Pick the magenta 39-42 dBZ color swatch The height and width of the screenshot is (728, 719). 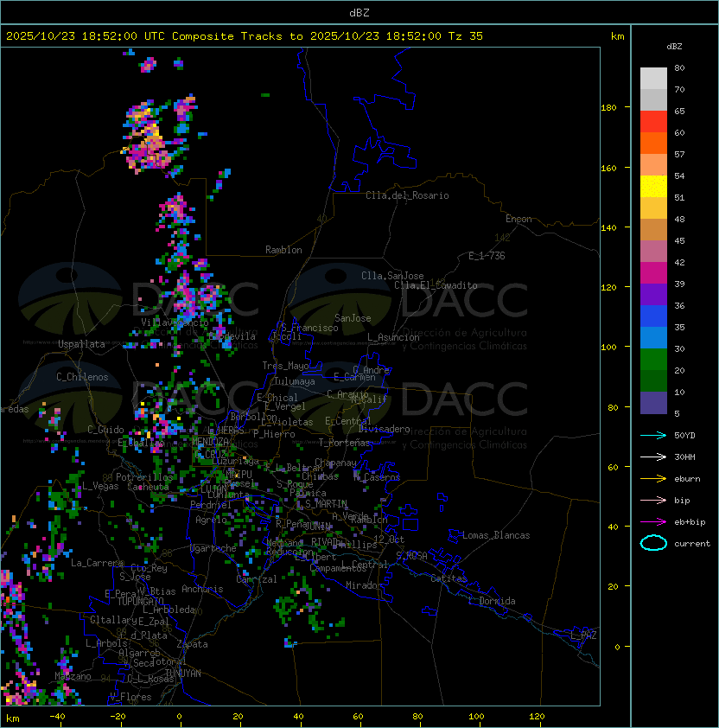(653, 273)
